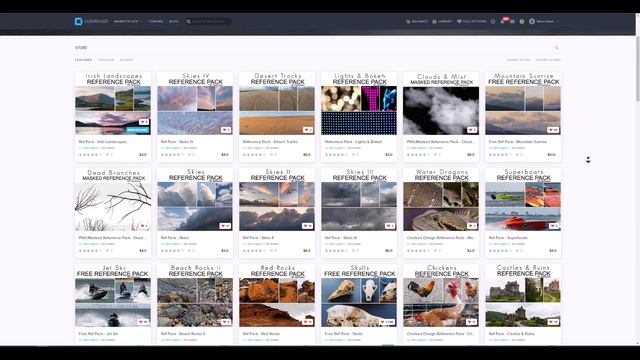Like the Skies II reference pack
The image size is (640, 360).
[307, 226]
